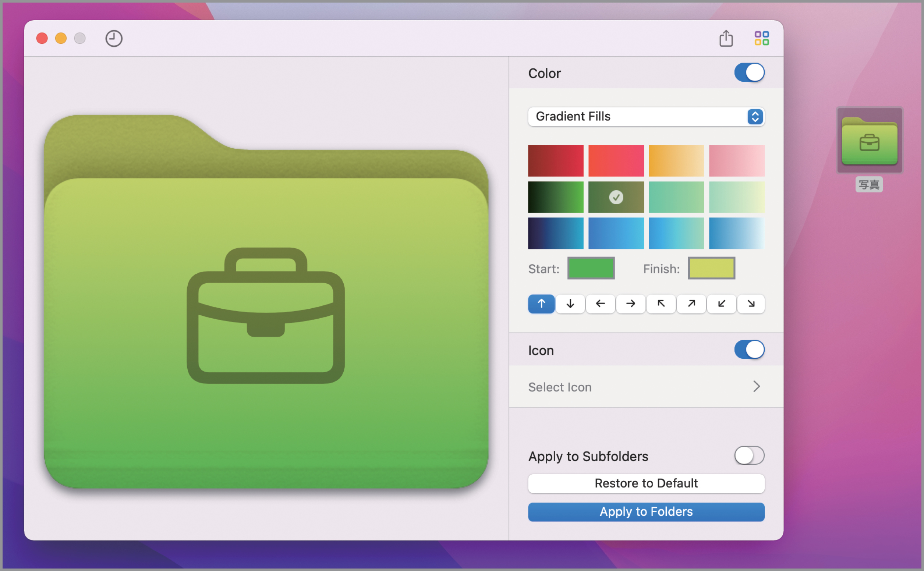Open the history clock icon

[114, 39]
